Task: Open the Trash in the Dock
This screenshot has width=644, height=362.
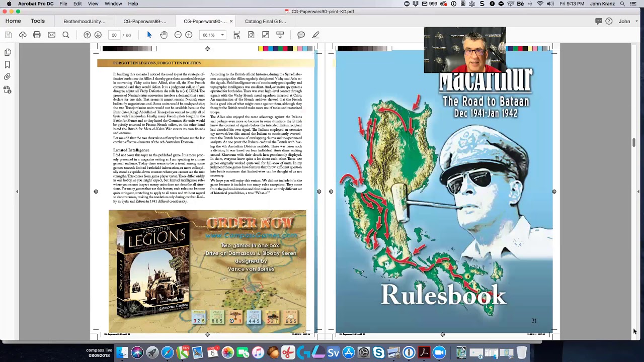Action: point(522,353)
